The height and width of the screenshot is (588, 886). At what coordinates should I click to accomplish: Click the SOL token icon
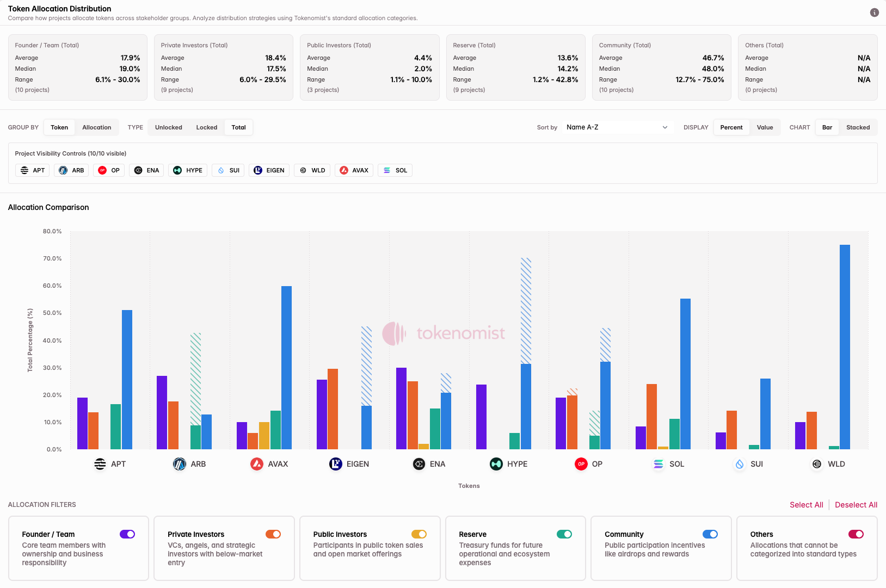pos(387,170)
